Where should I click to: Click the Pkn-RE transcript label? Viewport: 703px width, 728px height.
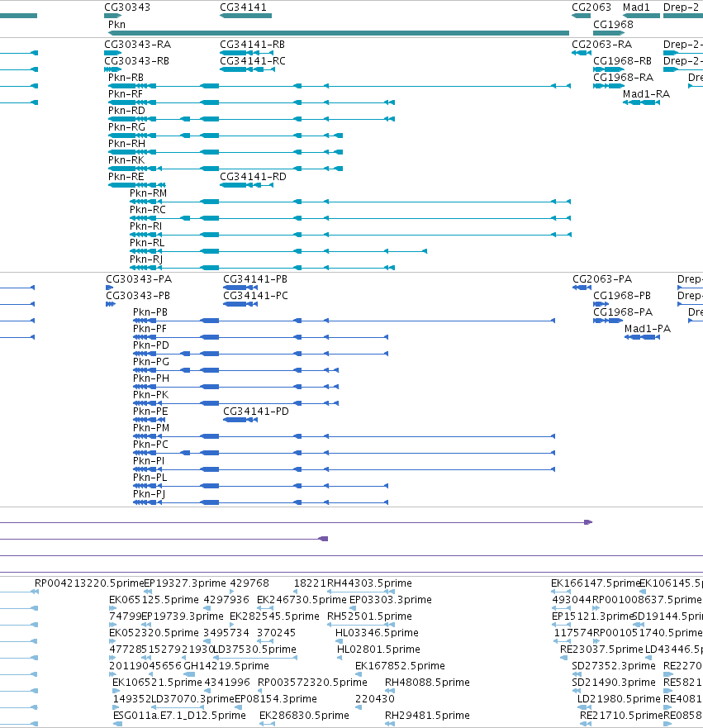click(x=126, y=177)
